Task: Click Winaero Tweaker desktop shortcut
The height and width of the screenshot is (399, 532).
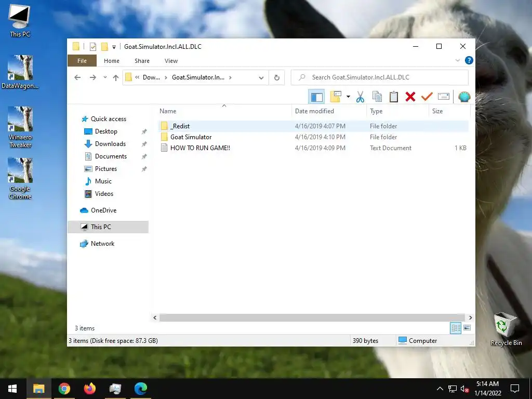Action: [x=20, y=127]
